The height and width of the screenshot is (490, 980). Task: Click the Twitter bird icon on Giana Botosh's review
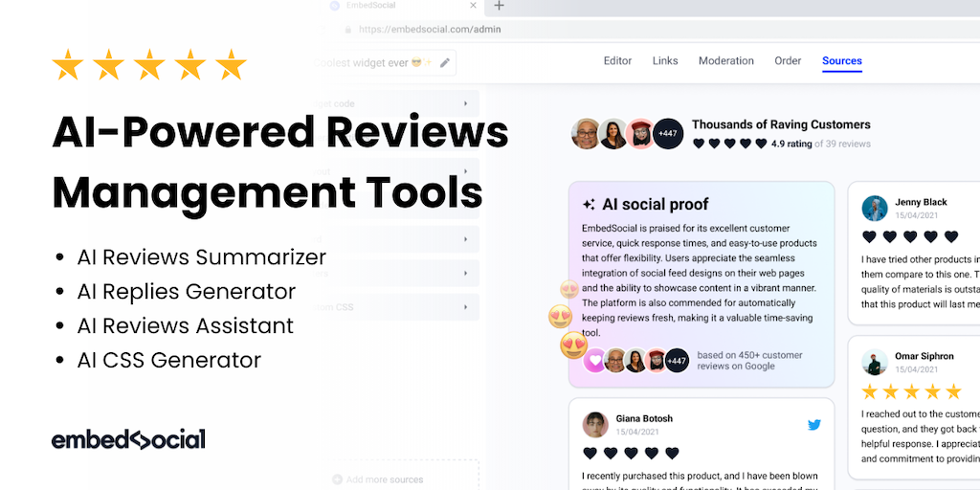tap(813, 425)
